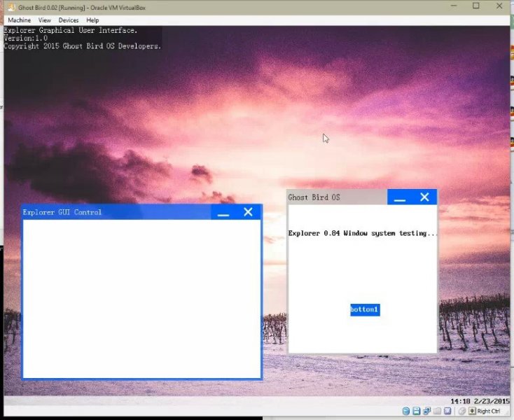This screenshot has width=514, height=420.
Task: Close the Explorer GUI Control window
Action: point(248,212)
